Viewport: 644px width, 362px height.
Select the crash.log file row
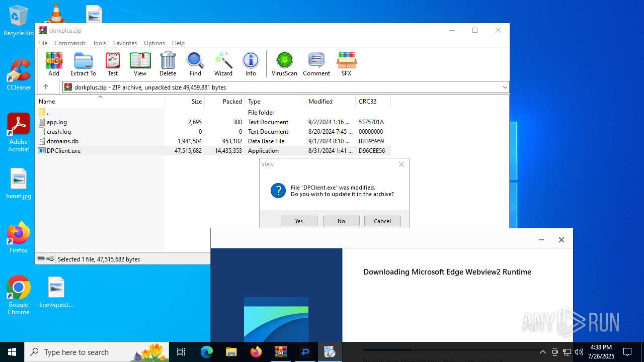(x=213, y=132)
